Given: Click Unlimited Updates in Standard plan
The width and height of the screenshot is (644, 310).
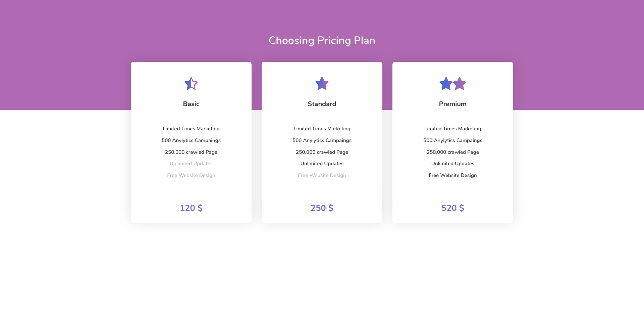Looking at the screenshot, I should 322,164.
